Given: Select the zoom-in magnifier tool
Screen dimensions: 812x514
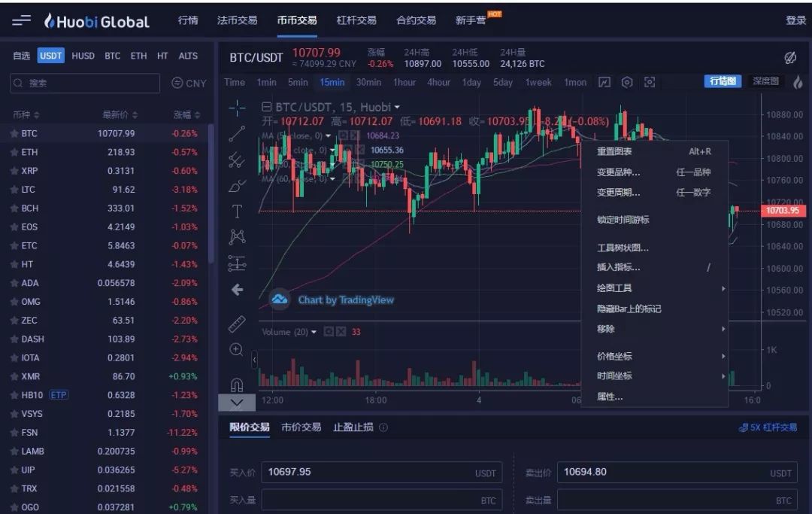Looking at the screenshot, I should [x=236, y=350].
